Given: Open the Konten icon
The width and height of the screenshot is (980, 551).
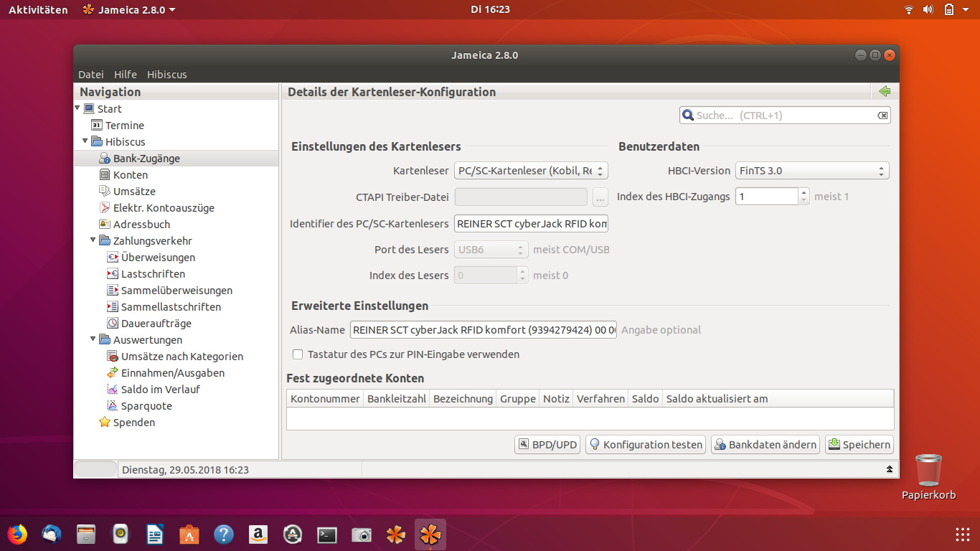Looking at the screenshot, I should click(105, 175).
